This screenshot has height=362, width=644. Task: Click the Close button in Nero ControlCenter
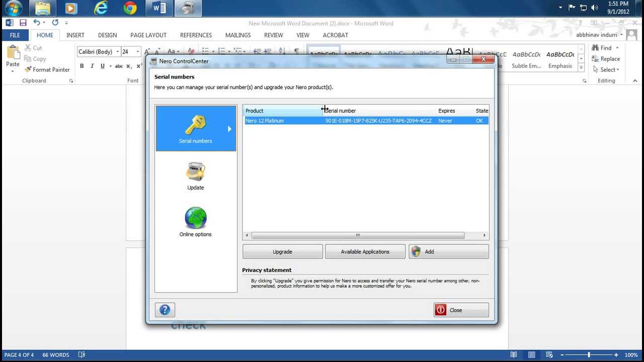click(461, 310)
